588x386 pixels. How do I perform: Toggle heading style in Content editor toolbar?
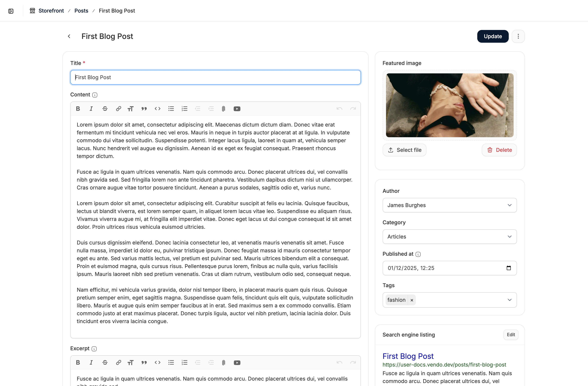pyautogui.click(x=130, y=109)
